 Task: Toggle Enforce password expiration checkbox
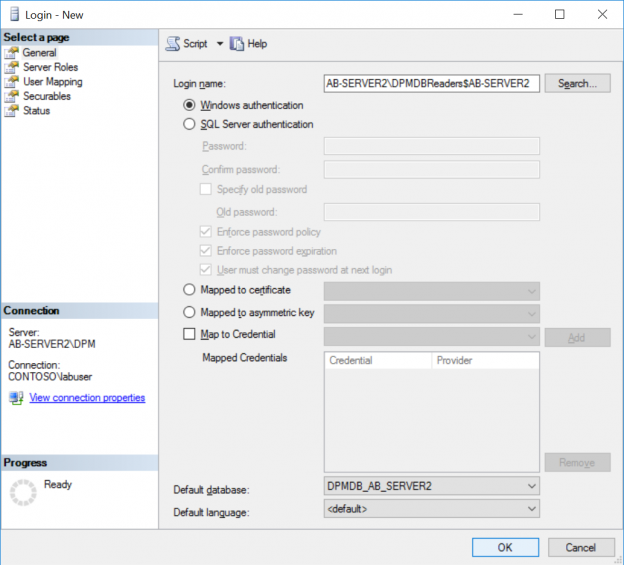pos(206,251)
